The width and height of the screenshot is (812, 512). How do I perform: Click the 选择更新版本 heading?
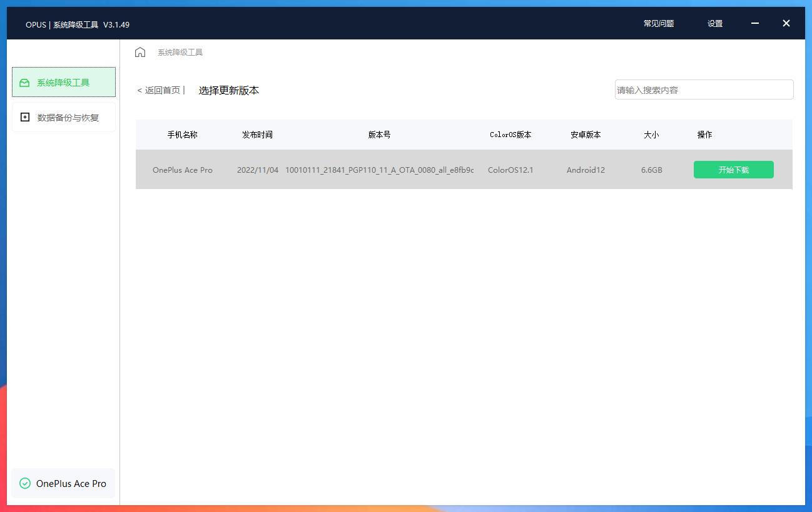228,90
